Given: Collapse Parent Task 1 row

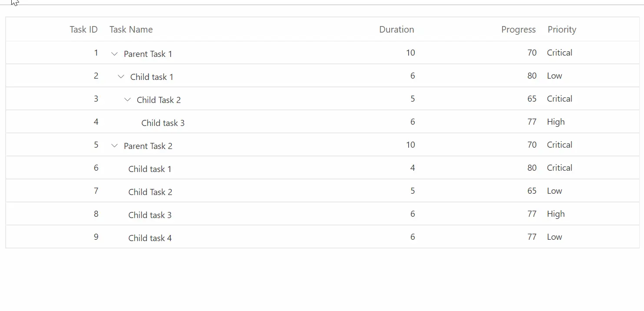Looking at the screenshot, I should 114,54.
